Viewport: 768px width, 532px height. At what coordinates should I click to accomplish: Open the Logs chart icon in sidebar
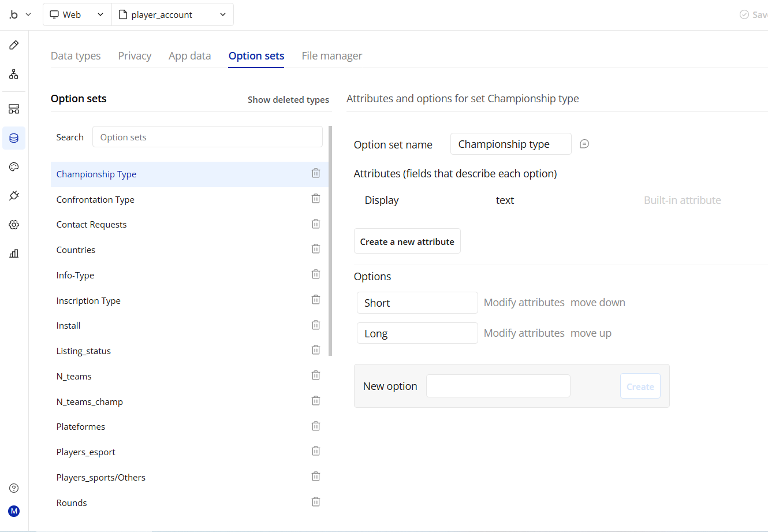pos(14,254)
